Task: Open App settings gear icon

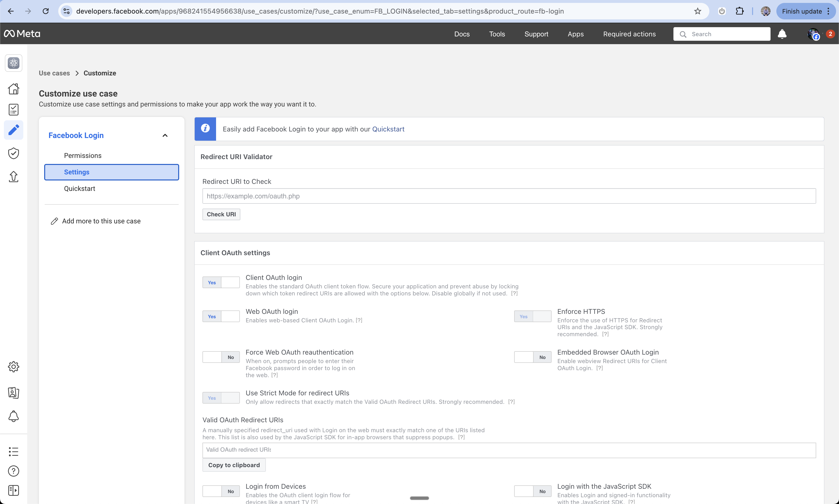Action: (x=14, y=366)
